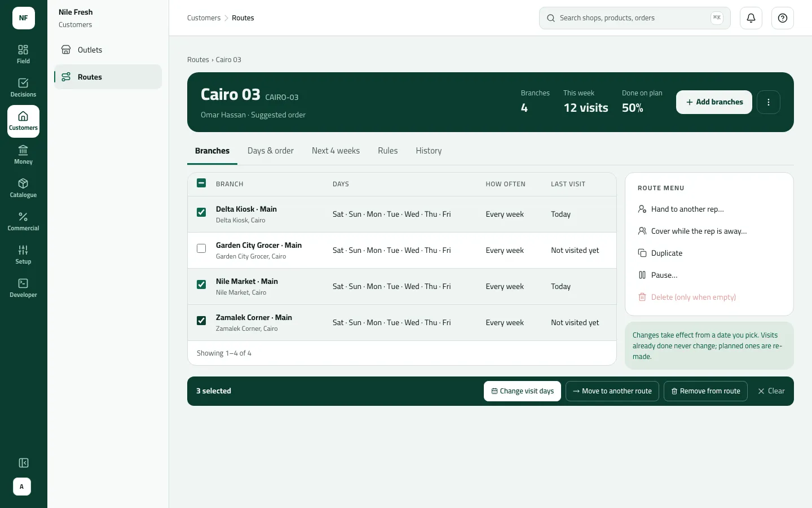The image size is (812, 508).
Task: Uncheck the Nile Market · Main row
Action: click(x=201, y=284)
